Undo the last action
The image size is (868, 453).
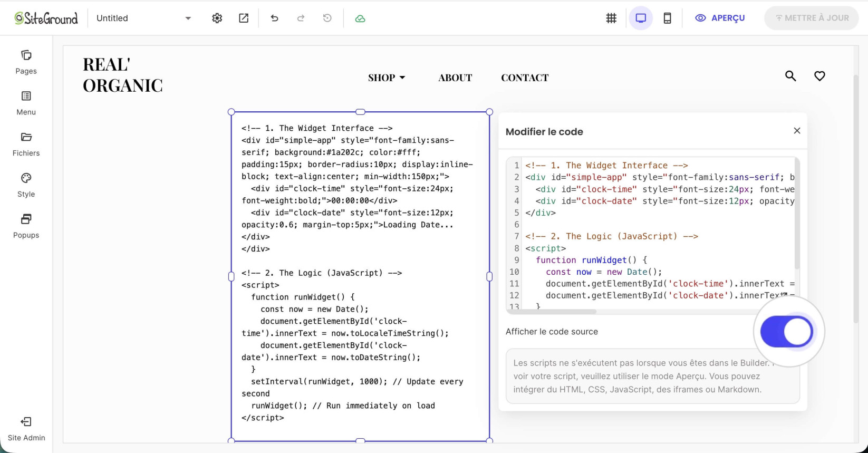pyautogui.click(x=274, y=18)
